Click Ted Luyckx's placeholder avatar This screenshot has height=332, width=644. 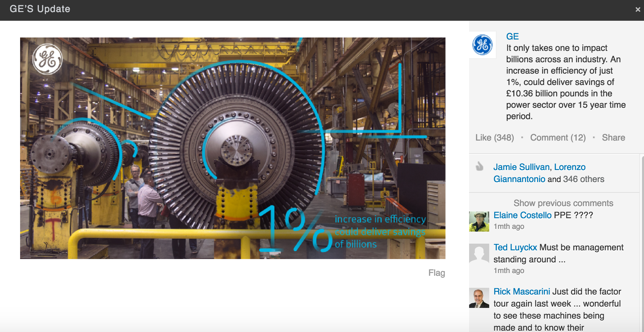tap(479, 254)
